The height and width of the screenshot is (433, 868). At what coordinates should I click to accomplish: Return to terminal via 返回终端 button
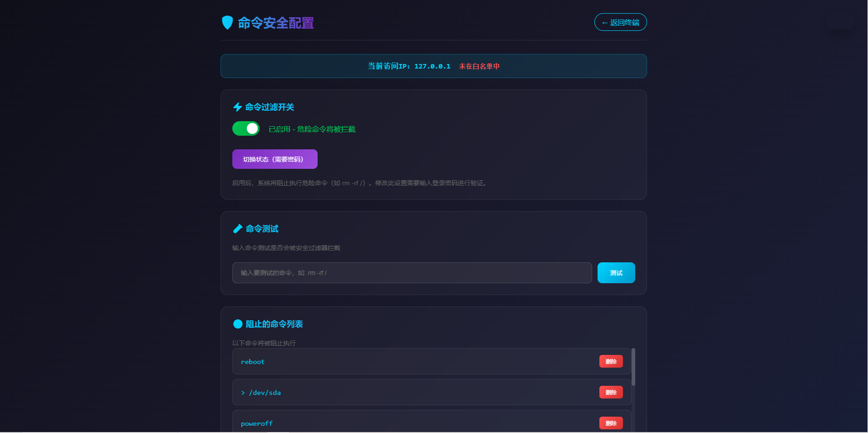[620, 22]
